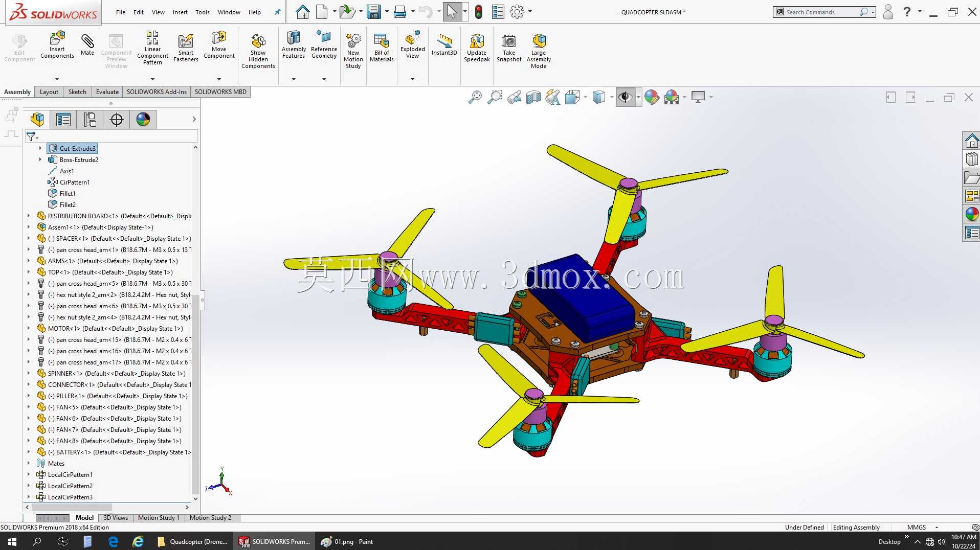Toggle Show Hidden Components
980x550 pixels.
coord(258,51)
